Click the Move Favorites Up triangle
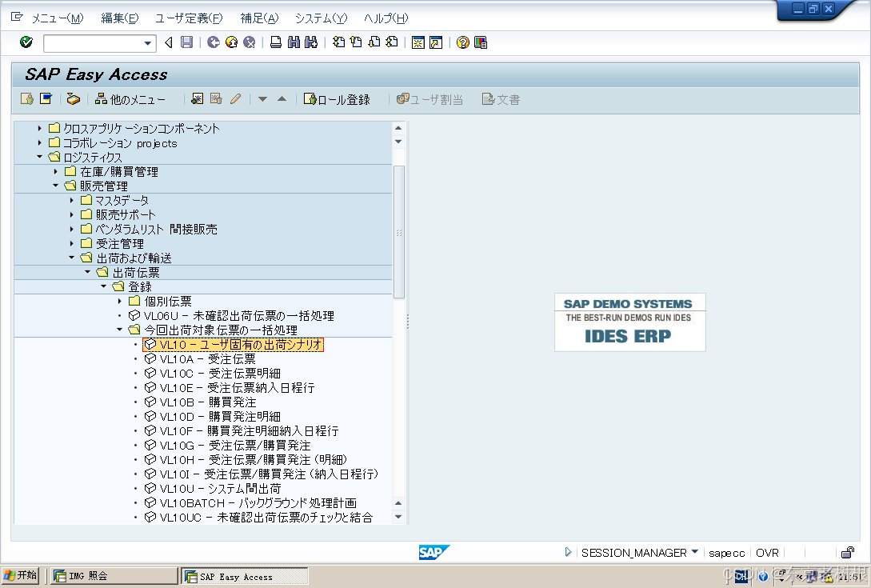 [282, 99]
